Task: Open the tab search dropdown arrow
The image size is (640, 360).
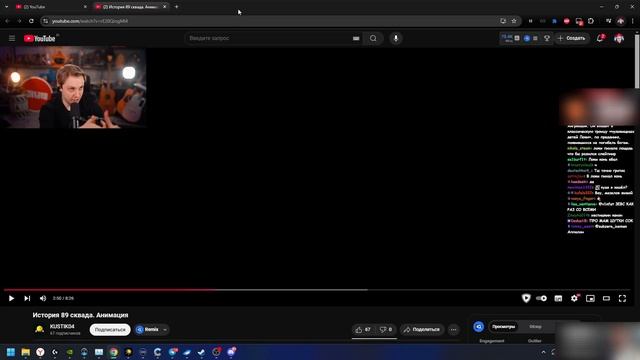Action: pyautogui.click(x=6, y=7)
